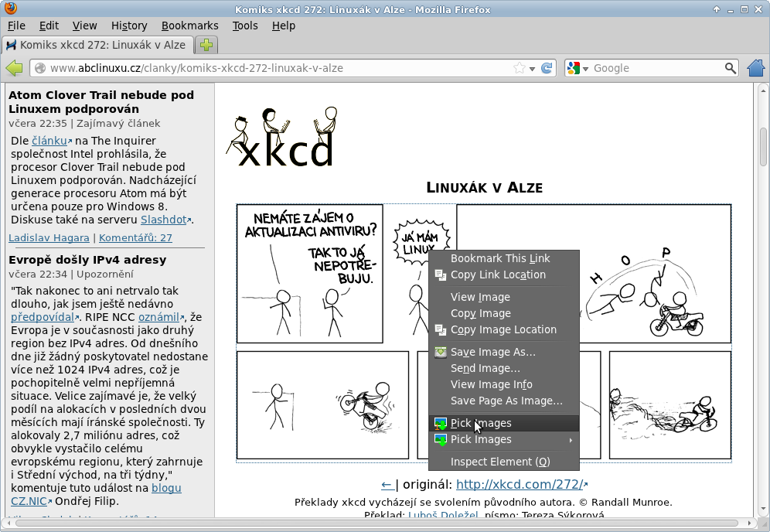Choose Copy Image from context menu

click(x=504, y=313)
